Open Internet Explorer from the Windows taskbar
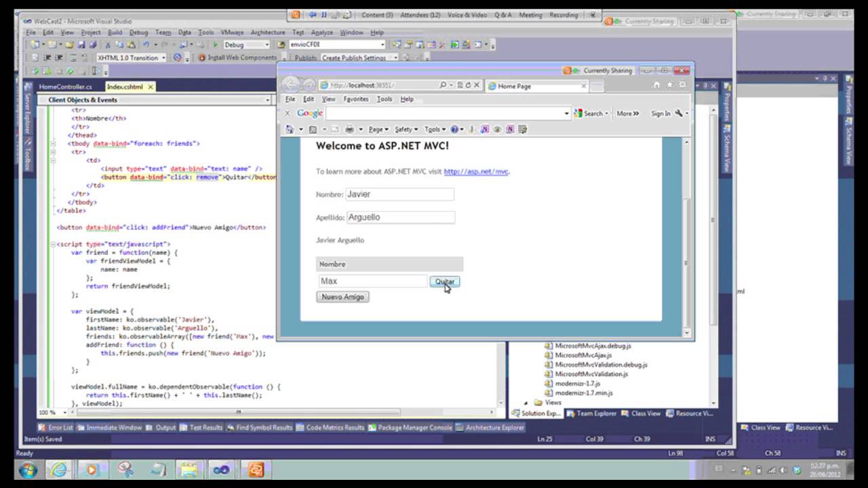This screenshot has width=868, height=488. (x=58, y=469)
